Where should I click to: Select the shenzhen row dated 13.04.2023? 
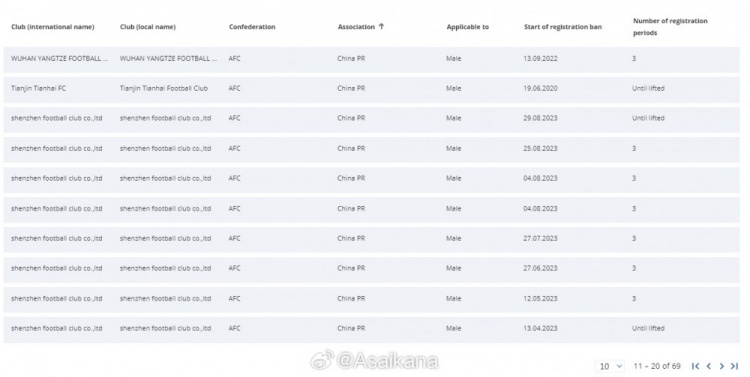(x=372, y=329)
